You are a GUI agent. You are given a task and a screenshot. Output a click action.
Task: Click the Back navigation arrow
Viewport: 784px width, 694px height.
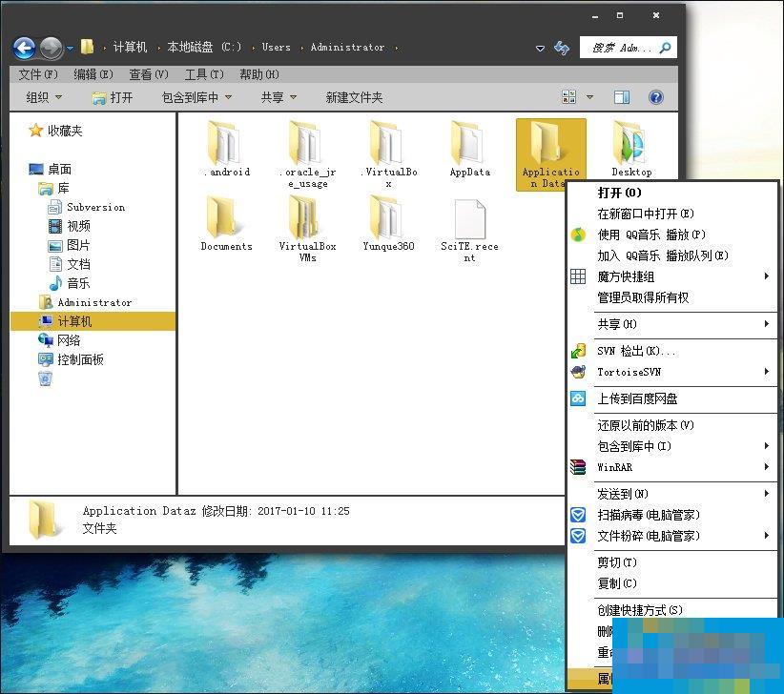[x=24, y=48]
